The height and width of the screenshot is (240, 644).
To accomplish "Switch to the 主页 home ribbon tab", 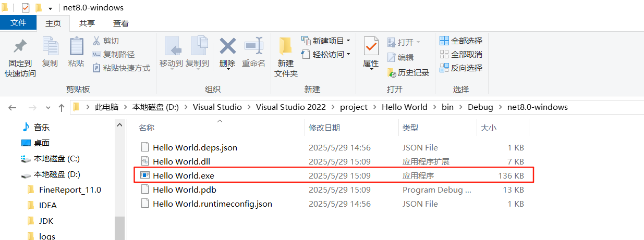I will [x=53, y=23].
